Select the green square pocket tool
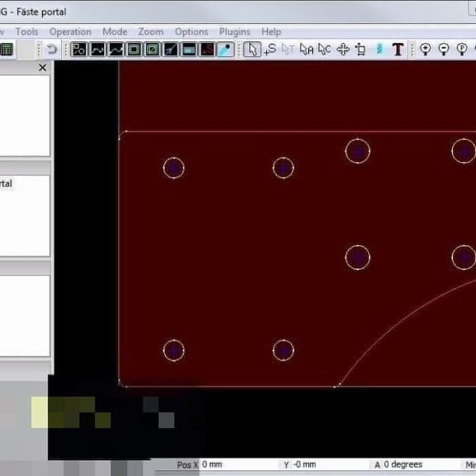The height and width of the screenshot is (476, 476). pyautogui.click(x=152, y=49)
